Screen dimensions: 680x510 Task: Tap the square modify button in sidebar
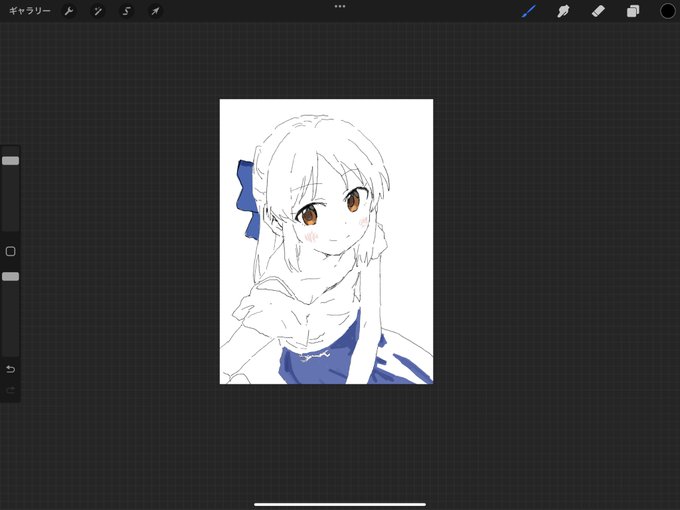pyautogui.click(x=10, y=252)
